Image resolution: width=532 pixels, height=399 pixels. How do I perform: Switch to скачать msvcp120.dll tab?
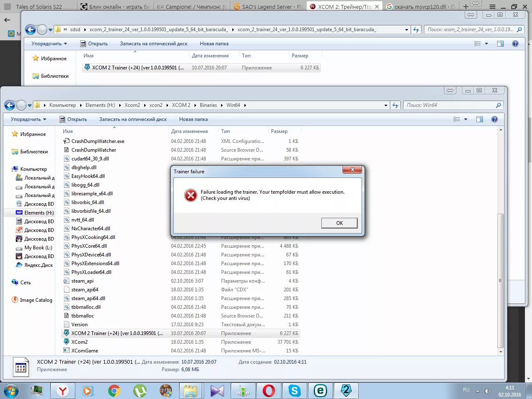pyautogui.click(x=421, y=7)
